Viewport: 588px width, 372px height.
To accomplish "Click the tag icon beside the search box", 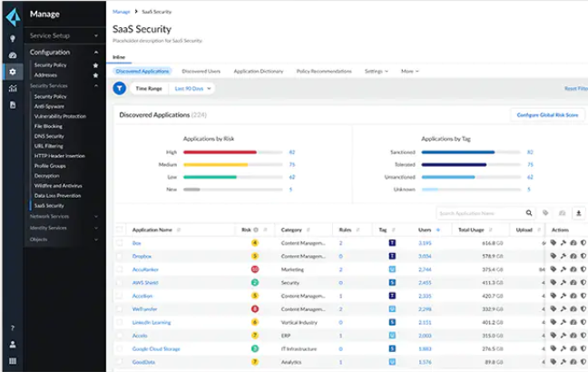I will (x=545, y=213).
